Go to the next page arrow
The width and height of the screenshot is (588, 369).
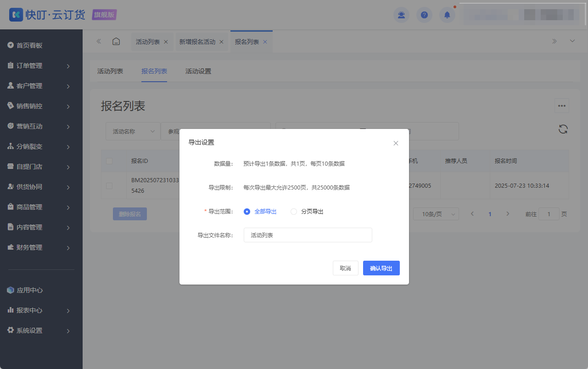point(508,214)
